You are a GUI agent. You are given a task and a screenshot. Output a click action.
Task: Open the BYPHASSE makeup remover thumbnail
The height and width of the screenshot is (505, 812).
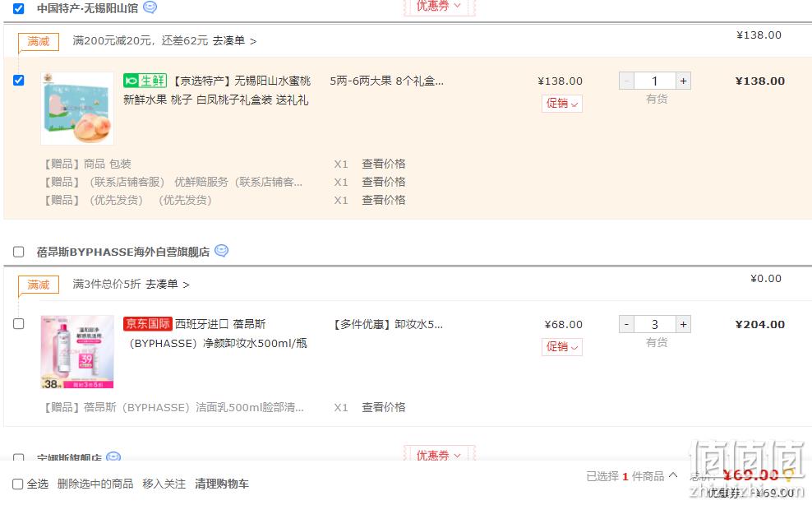(77, 352)
